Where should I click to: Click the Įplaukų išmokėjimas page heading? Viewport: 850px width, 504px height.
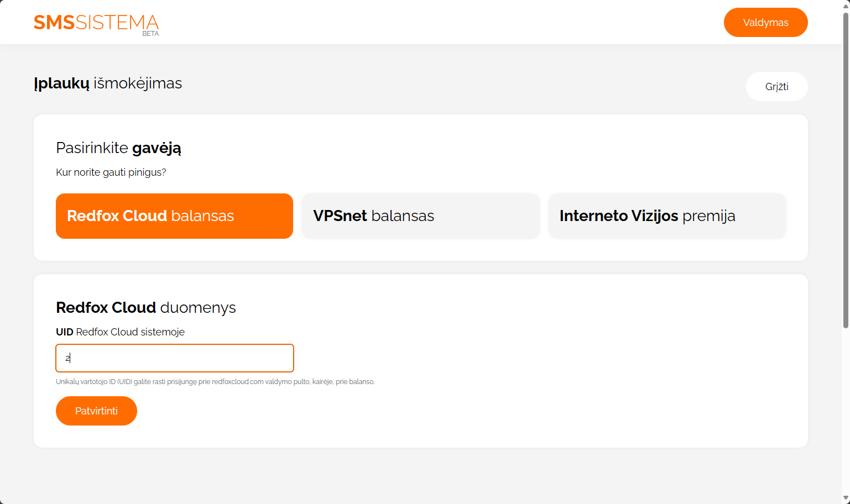click(108, 83)
